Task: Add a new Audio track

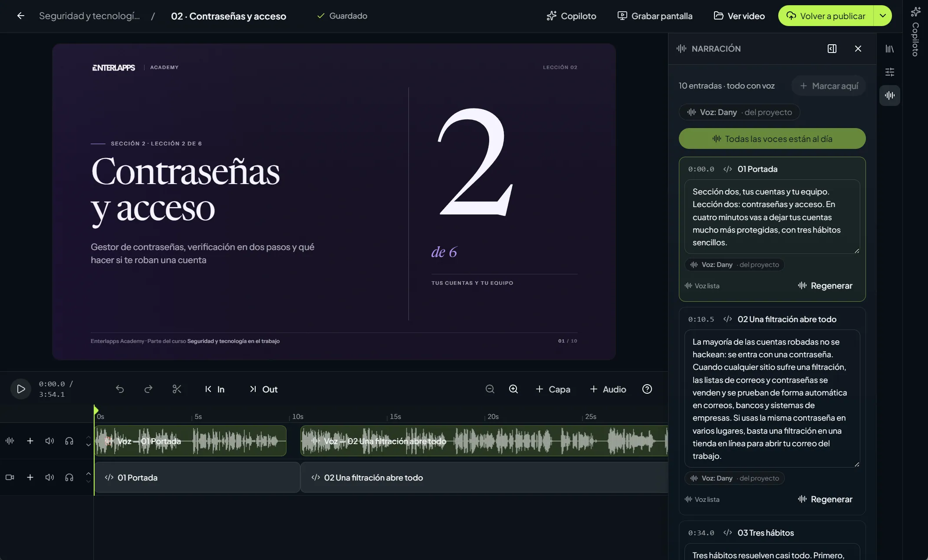Action: [x=608, y=389]
